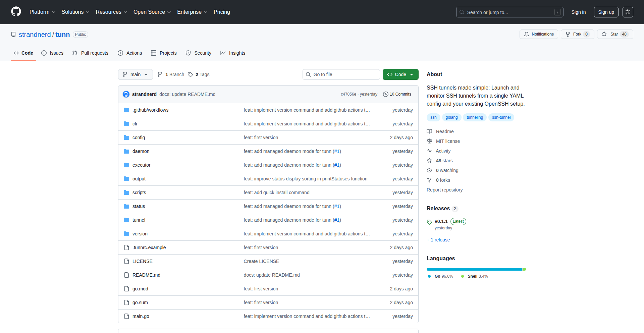Open the green Code dropdown button
This screenshot has width=644, height=333.
(x=400, y=74)
